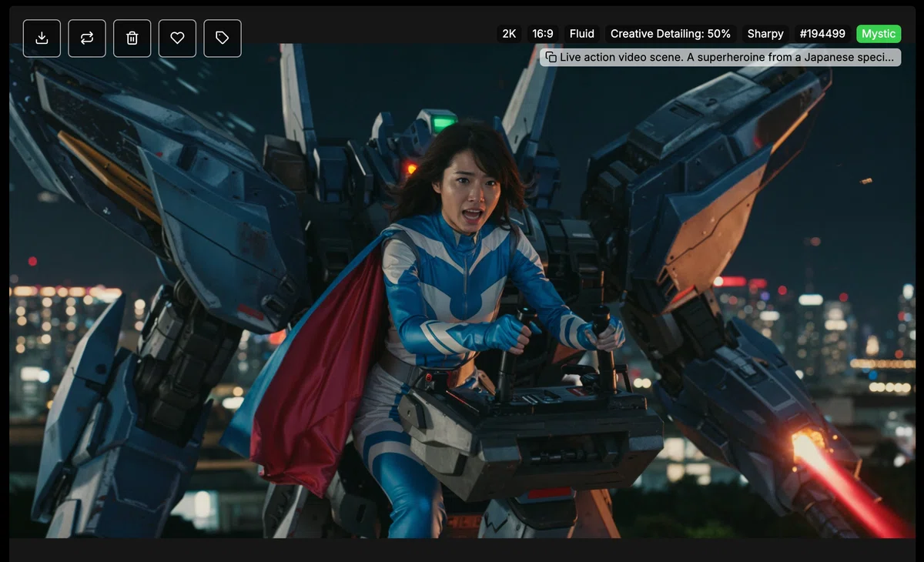Click the 2K resolution badge

509,34
